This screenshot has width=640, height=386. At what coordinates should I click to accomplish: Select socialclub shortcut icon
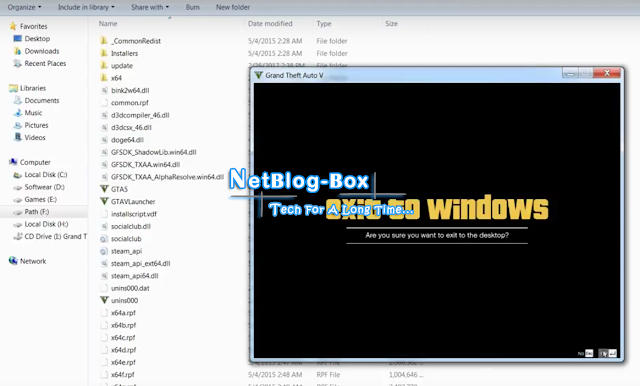pyautogui.click(x=104, y=239)
